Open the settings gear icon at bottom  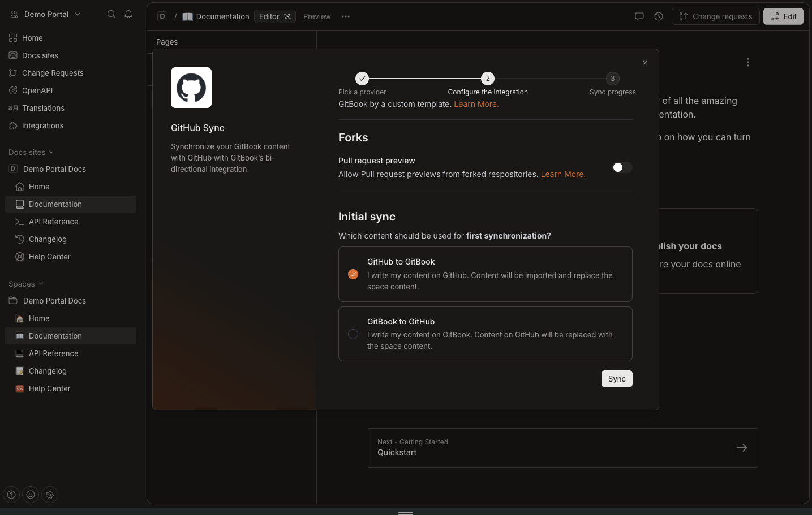click(50, 495)
